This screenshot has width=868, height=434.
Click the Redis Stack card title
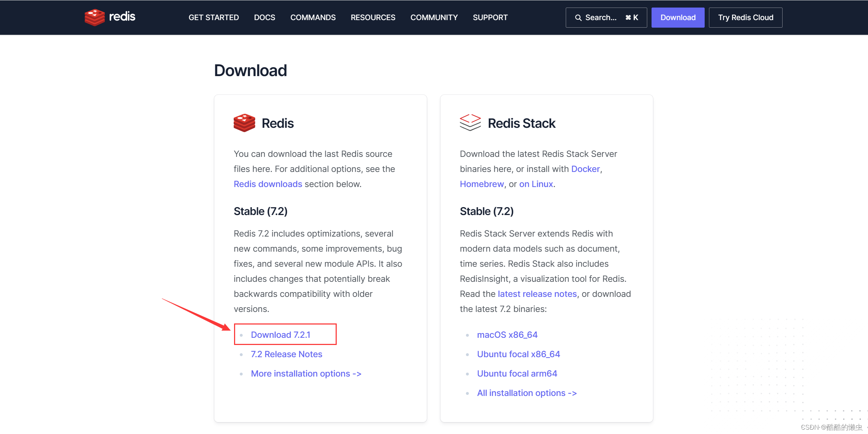(x=521, y=123)
